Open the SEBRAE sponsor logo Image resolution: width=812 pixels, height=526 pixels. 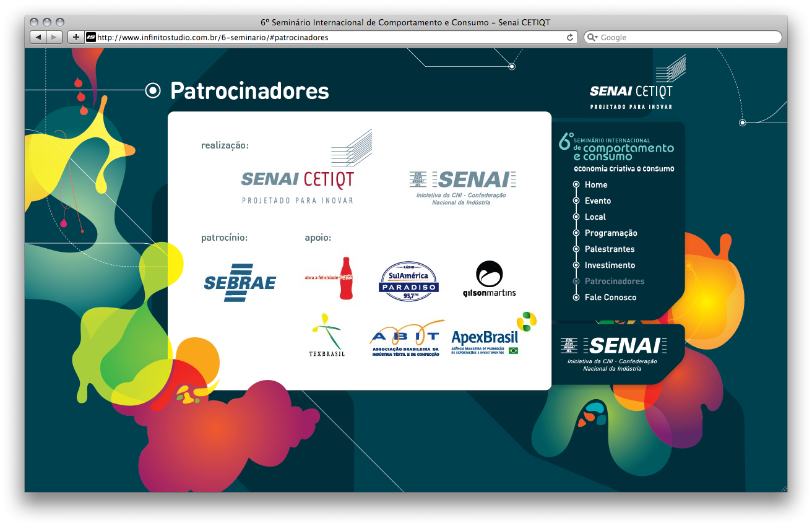pyautogui.click(x=240, y=283)
